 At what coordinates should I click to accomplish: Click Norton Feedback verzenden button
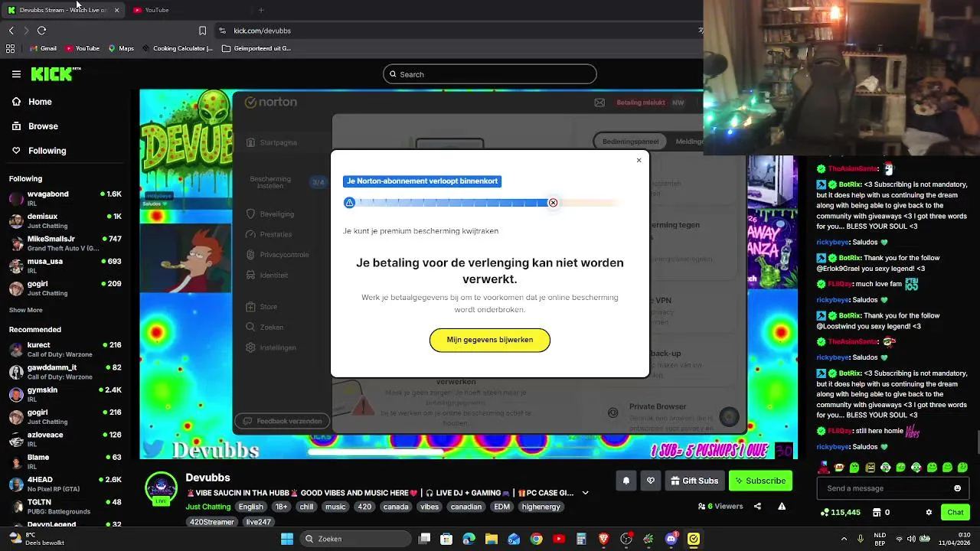click(283, 421)
